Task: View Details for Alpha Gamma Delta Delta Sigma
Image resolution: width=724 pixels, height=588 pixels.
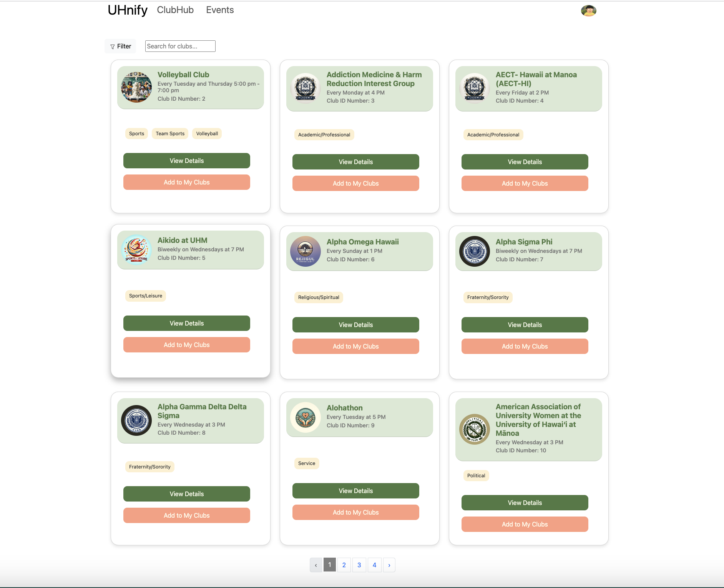Action: coord(186,493)
